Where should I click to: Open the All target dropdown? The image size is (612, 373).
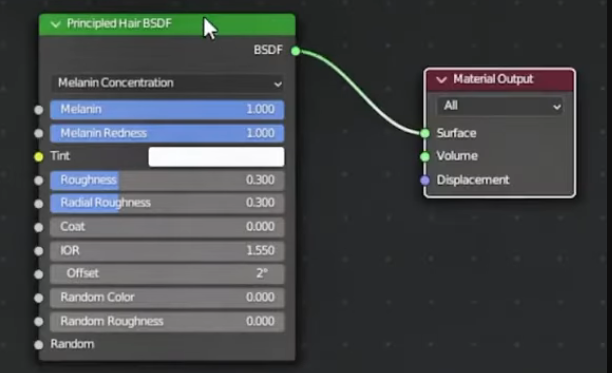pyautogui.click(x=500, y=106)
